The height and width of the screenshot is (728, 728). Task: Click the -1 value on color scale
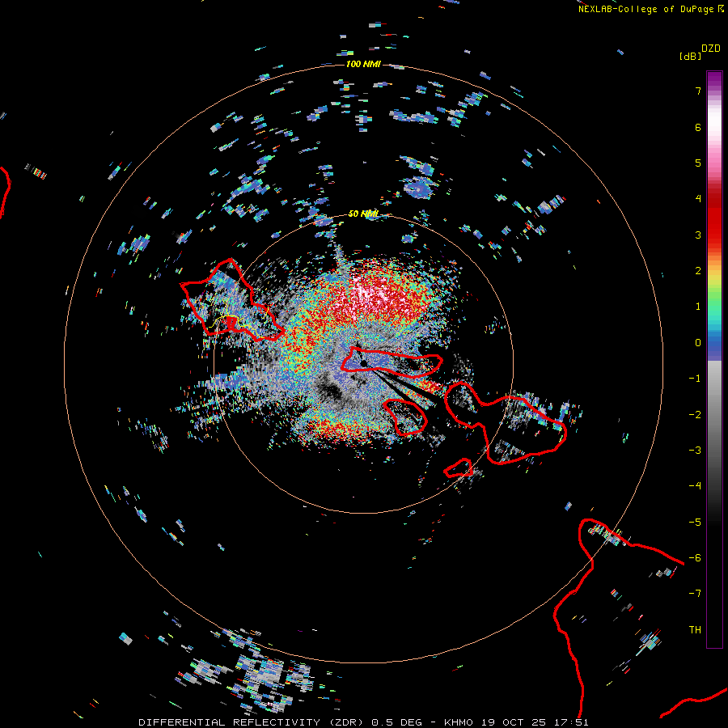click(695, 379)
